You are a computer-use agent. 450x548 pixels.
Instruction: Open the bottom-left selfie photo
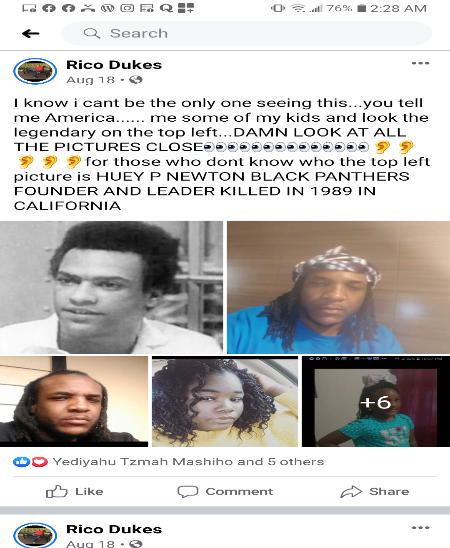pyautogui.click(x=74, y=401)
